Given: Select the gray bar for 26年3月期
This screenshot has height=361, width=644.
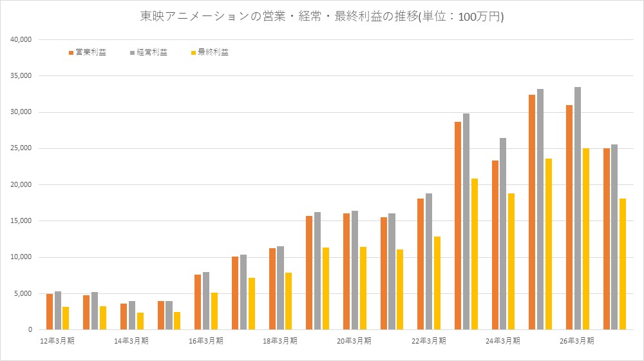Looking at the screenshot, I should click(x=578, y=208).
